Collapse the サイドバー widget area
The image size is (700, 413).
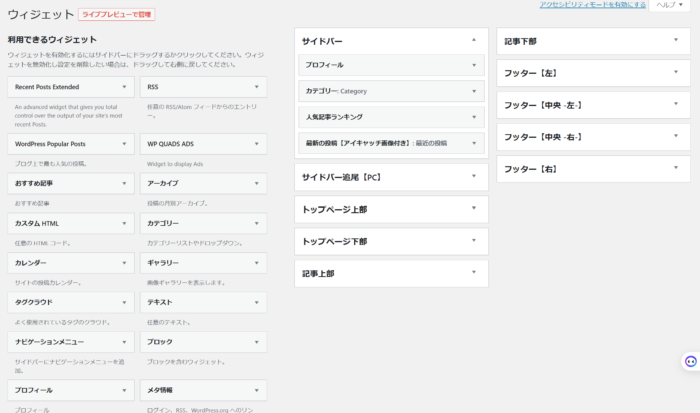[x=474, y=40]
